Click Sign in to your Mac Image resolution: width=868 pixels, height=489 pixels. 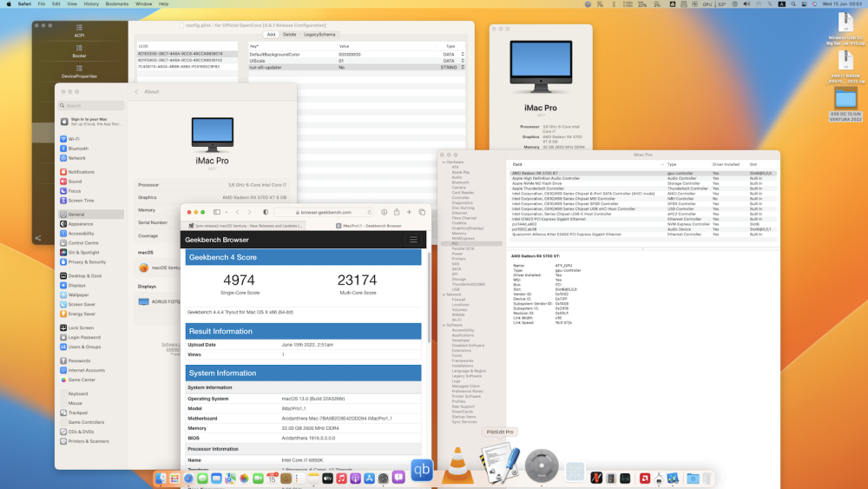[91, 122]
